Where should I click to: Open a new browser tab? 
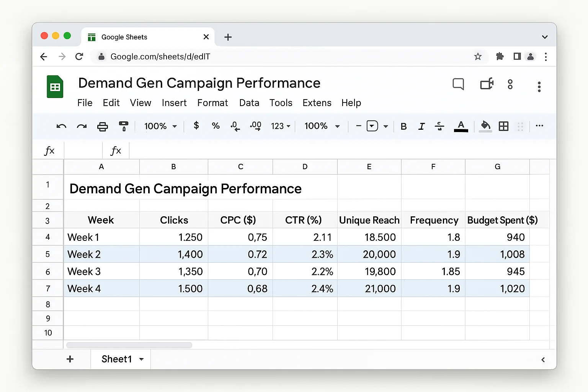228,37
